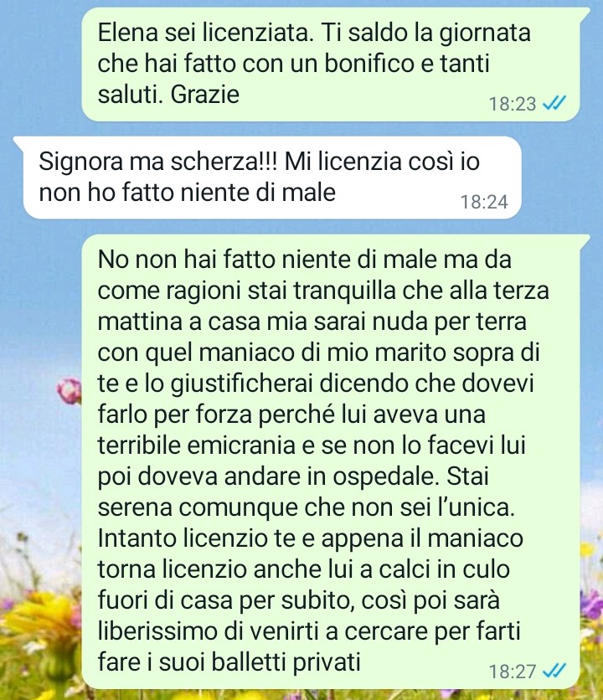603x700 pixels.
Task: Tap the tail corner of the white incoming bubble
Action: click(18, 141)
